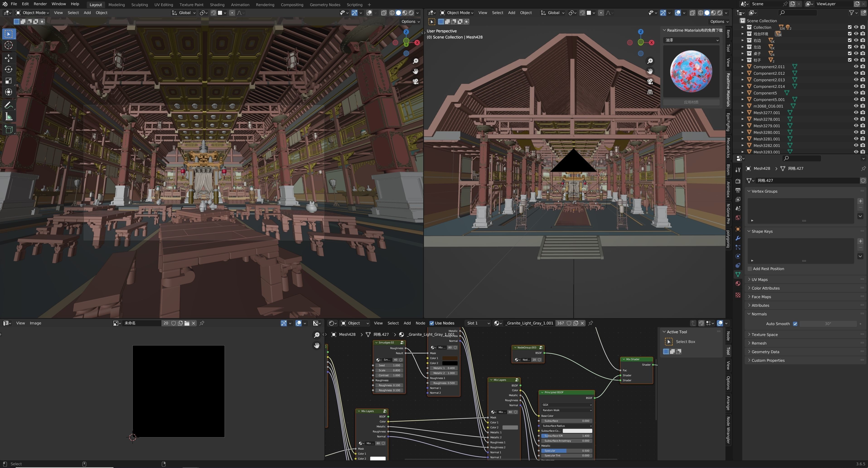868x468 pixels.
Task: Add a new shape key with plus button
Action: coord(860,241)
